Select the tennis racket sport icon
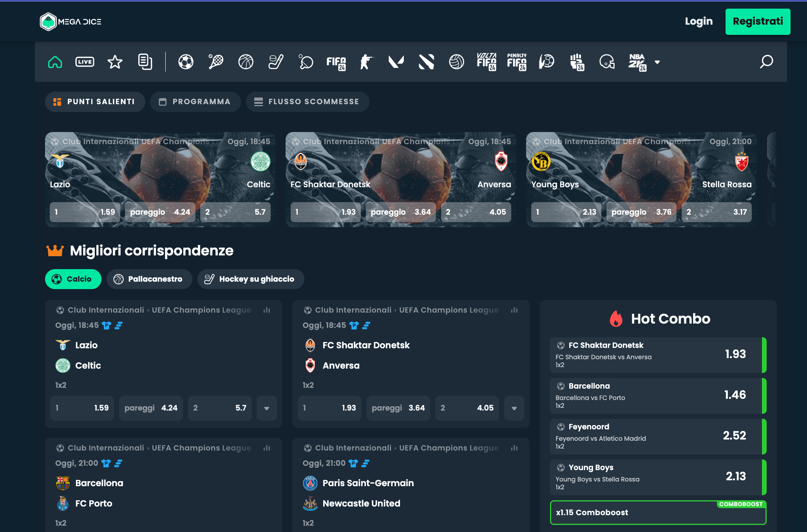The width and height of the screenshot is (807, 532). (216, 62)
